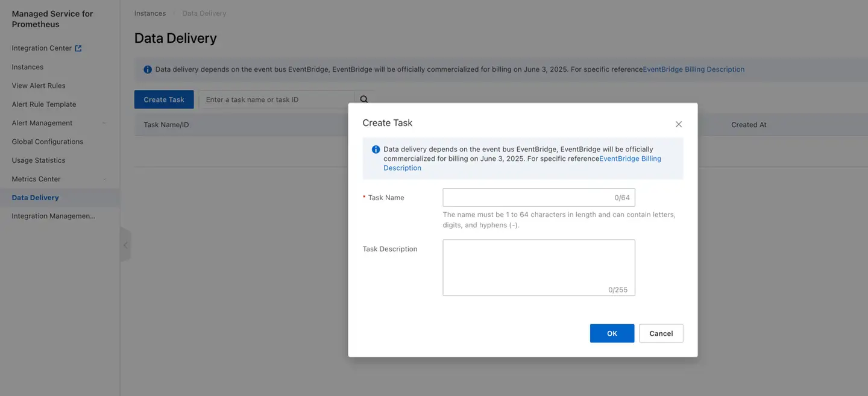The image size is (868, 396).
Task: Click the info icon in the billing notice banner
Action: click(x=148, y=69)
